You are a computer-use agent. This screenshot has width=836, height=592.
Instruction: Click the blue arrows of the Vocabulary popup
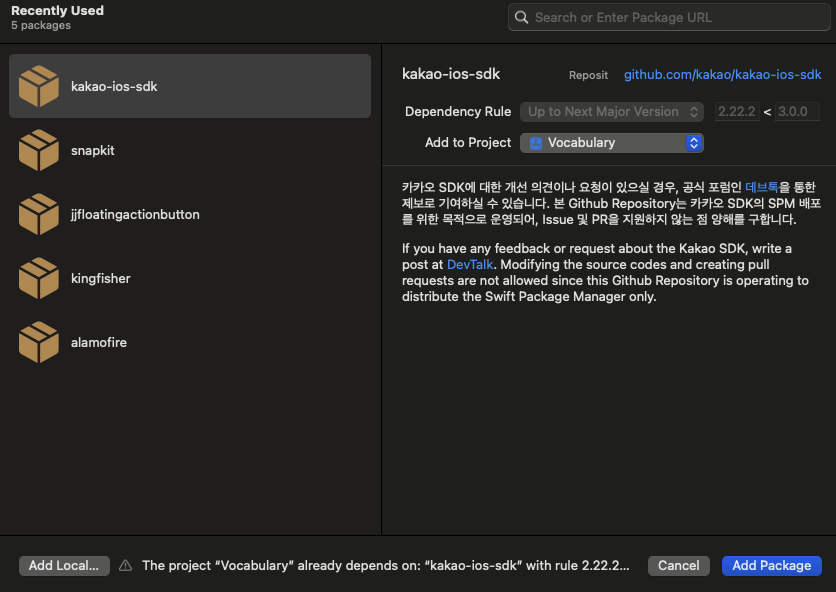coord(694,143)
